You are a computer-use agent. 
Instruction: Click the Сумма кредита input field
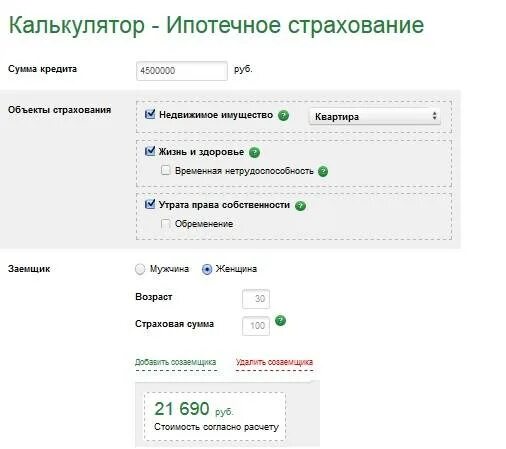pyautogui.click(x=182, y=71)
